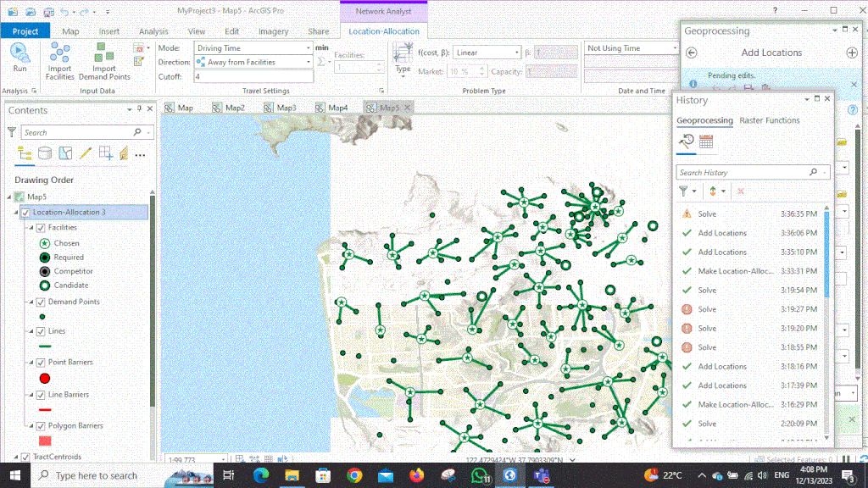Click the Geoprocessing add plus icon

852,53
